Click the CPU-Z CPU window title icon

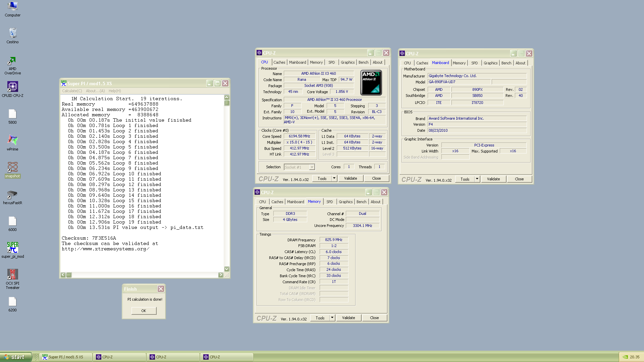point(259,53)
